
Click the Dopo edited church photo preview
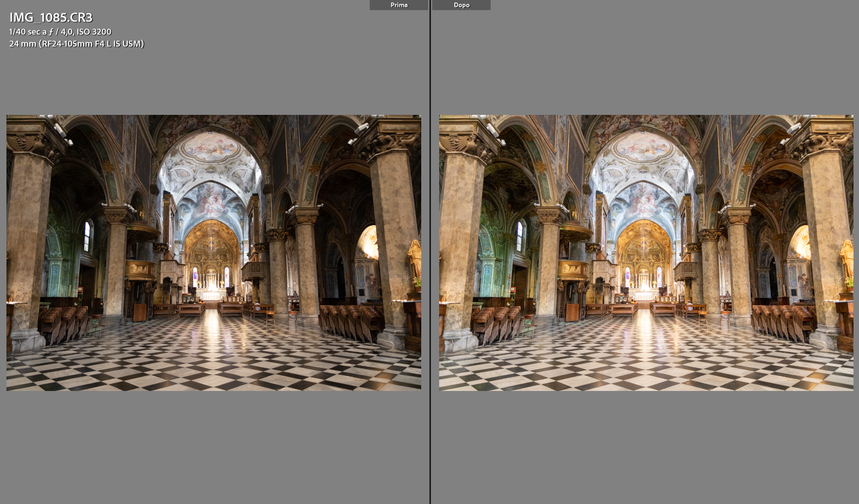tap(646, 253)
